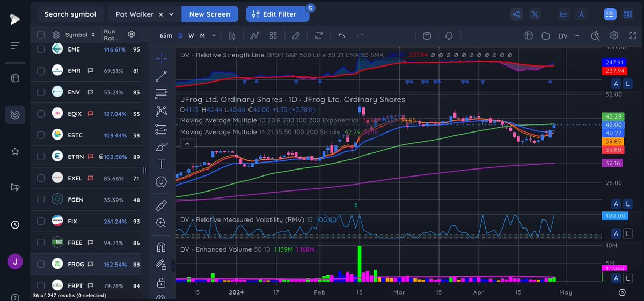The height and width of the screenshot is (301, 644).
Task: Open the chart settings gear
Action: 614,35
